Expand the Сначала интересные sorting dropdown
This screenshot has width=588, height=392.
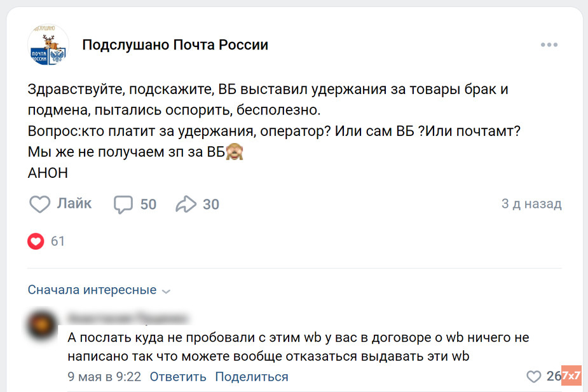[91, 290]
